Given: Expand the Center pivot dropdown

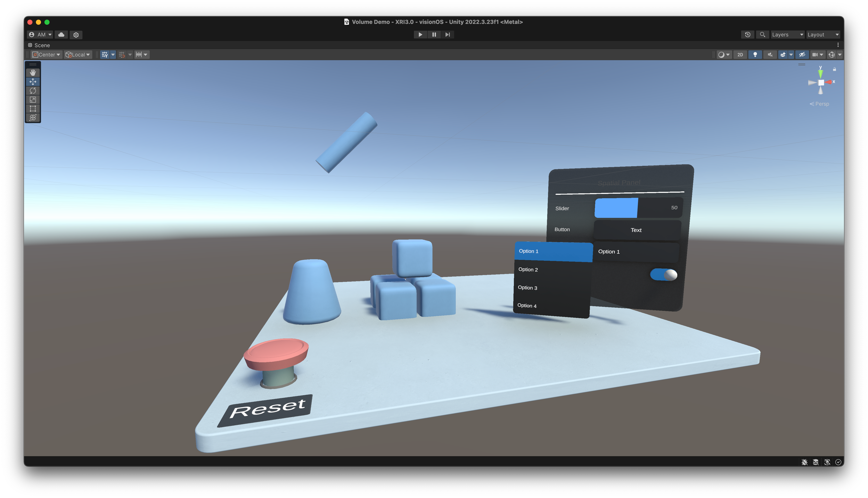Looking at the screenshot, I should tap(46, 55).
